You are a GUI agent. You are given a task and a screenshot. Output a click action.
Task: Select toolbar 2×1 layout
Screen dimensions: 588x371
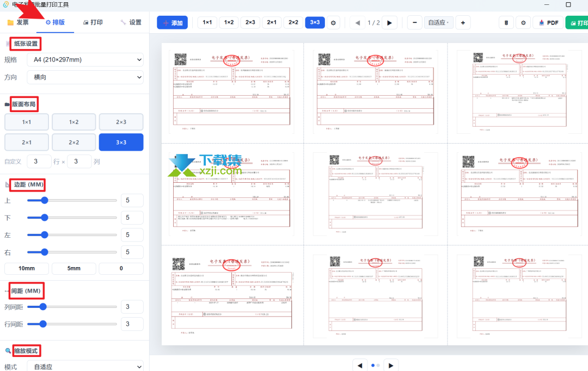272,22
